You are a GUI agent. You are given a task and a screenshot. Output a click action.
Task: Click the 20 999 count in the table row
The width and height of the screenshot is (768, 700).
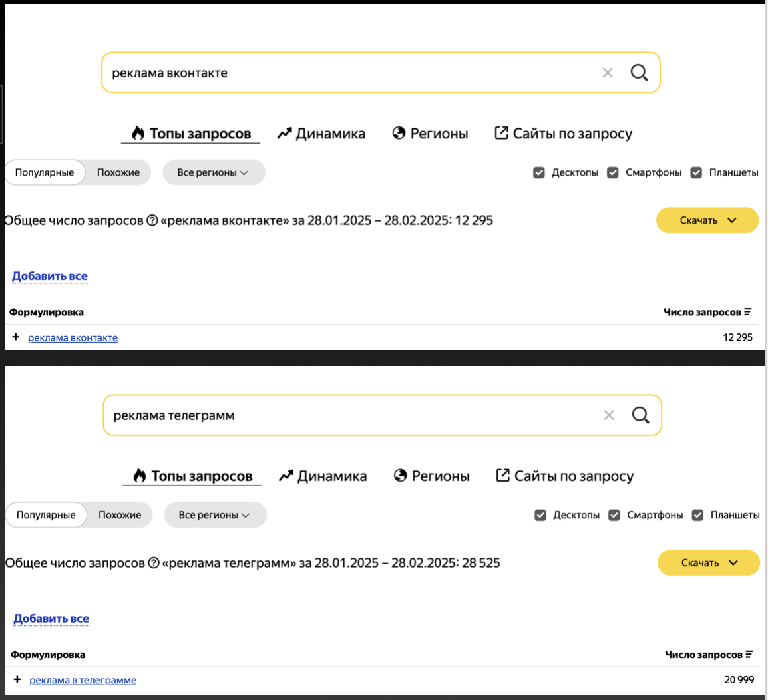click(x=739, y=679)
